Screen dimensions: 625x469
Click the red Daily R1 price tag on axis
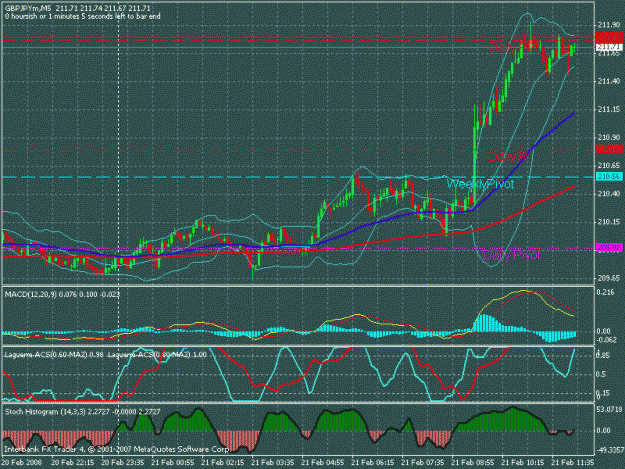pos(609,149)
